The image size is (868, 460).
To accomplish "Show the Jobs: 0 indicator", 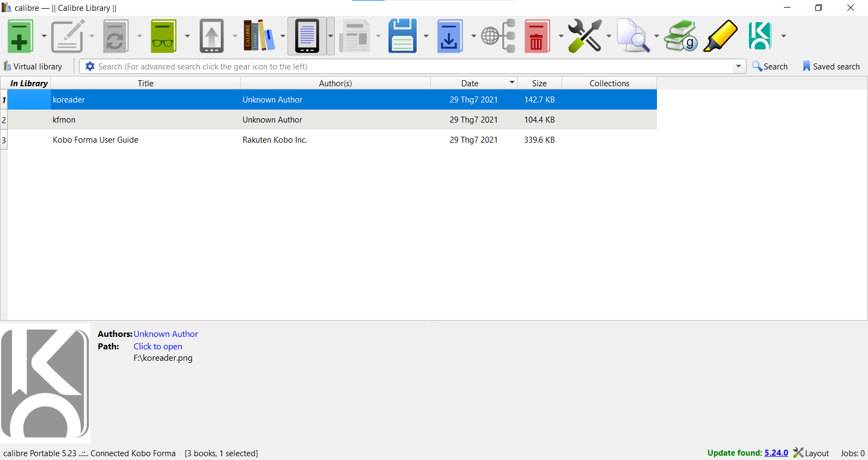I will tap(852, 453).
